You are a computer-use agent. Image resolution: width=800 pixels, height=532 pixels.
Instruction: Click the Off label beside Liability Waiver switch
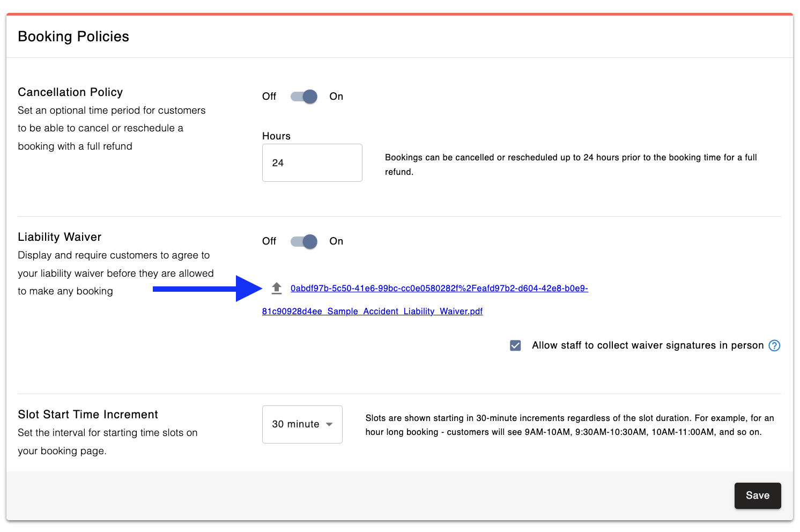click(269, 241)
